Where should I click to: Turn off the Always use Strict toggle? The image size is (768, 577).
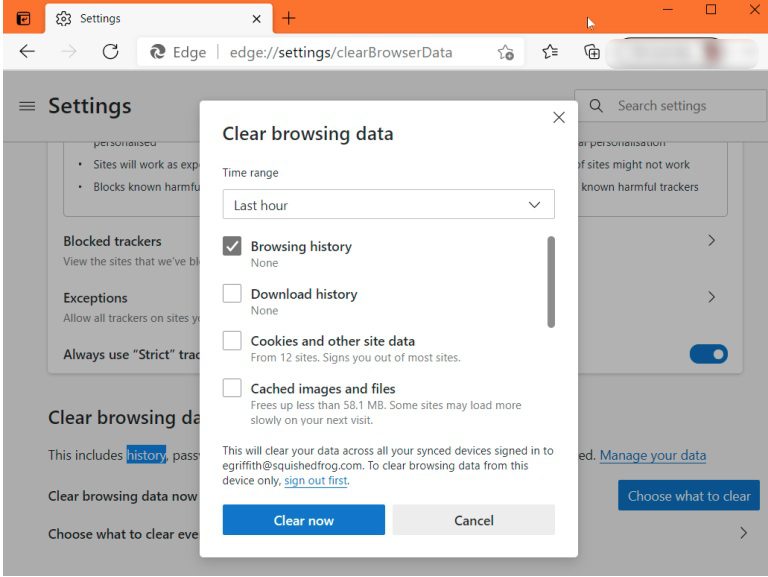709,354
